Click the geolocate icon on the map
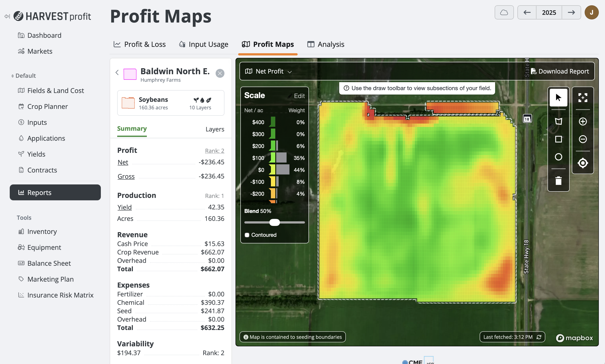The image size is (605, 364). click(583, 163)
